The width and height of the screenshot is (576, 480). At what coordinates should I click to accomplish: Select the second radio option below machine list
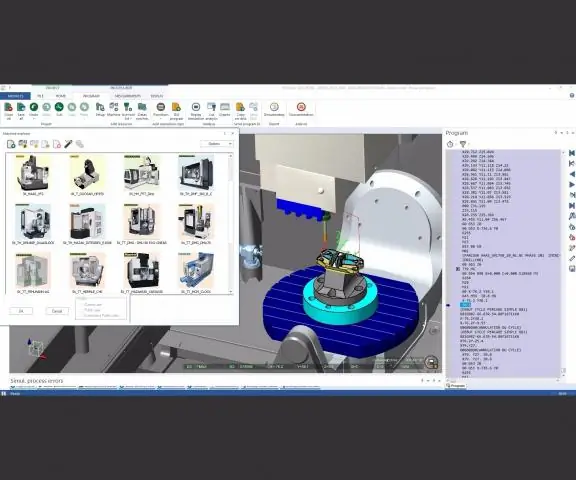(x=80, y=310)
